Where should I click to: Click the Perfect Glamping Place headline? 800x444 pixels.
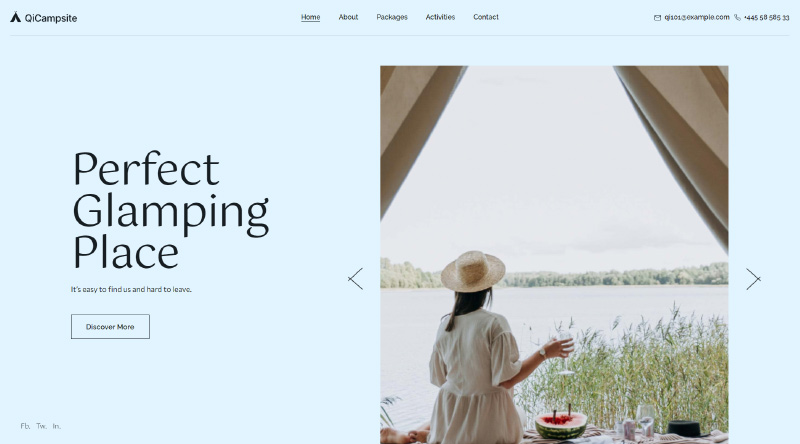(x=170, y=210)
